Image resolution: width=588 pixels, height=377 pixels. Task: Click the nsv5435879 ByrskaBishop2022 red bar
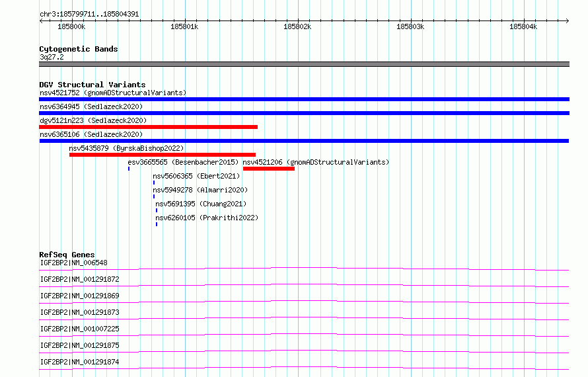(x=163, y=155)
